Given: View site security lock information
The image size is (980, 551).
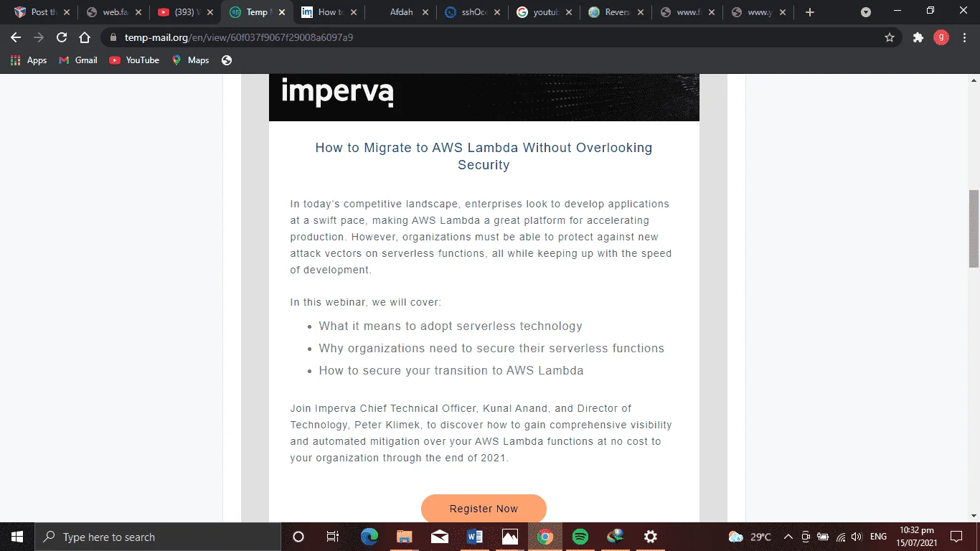Looking at the screenshot, I should point(113,37).
